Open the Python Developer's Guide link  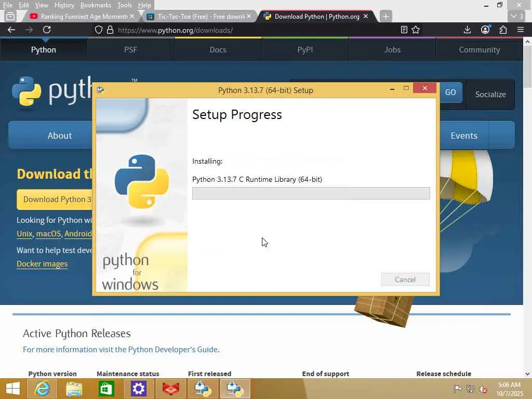(x=172, y=350)
